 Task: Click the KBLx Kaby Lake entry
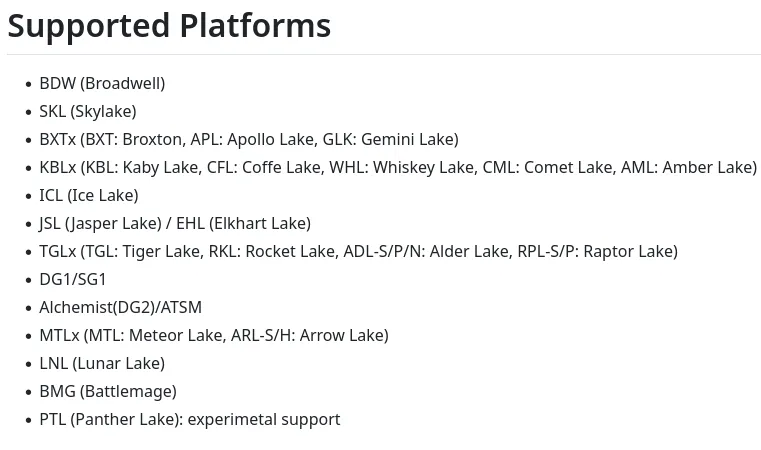point(398,167)
